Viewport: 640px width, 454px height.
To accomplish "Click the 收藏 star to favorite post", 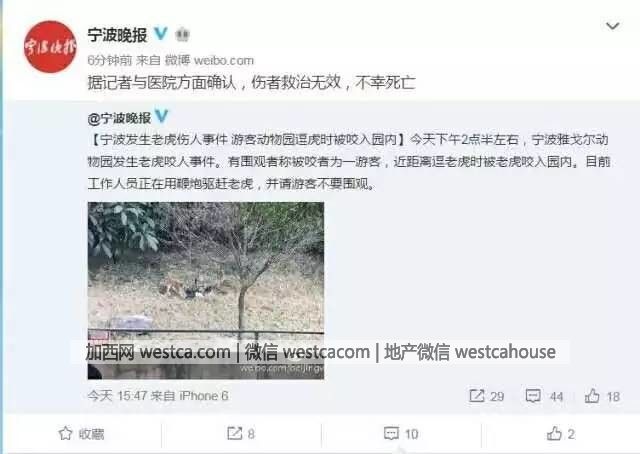I will tap(81, 434).
